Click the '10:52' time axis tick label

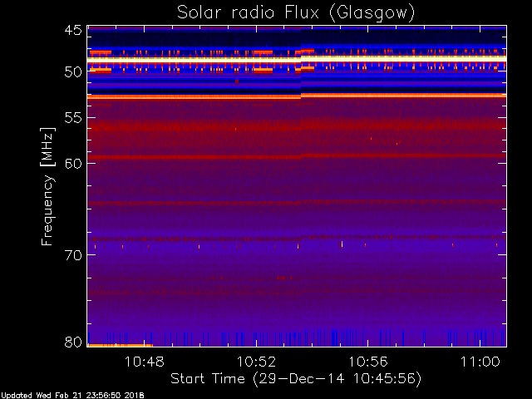coord(257,362)
